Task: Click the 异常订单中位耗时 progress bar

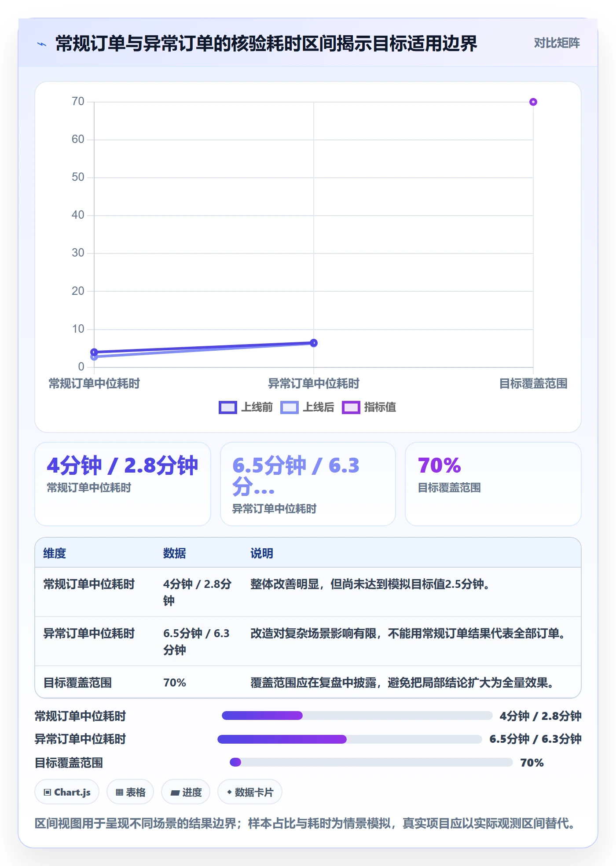Action: click(x=349, y=739)
